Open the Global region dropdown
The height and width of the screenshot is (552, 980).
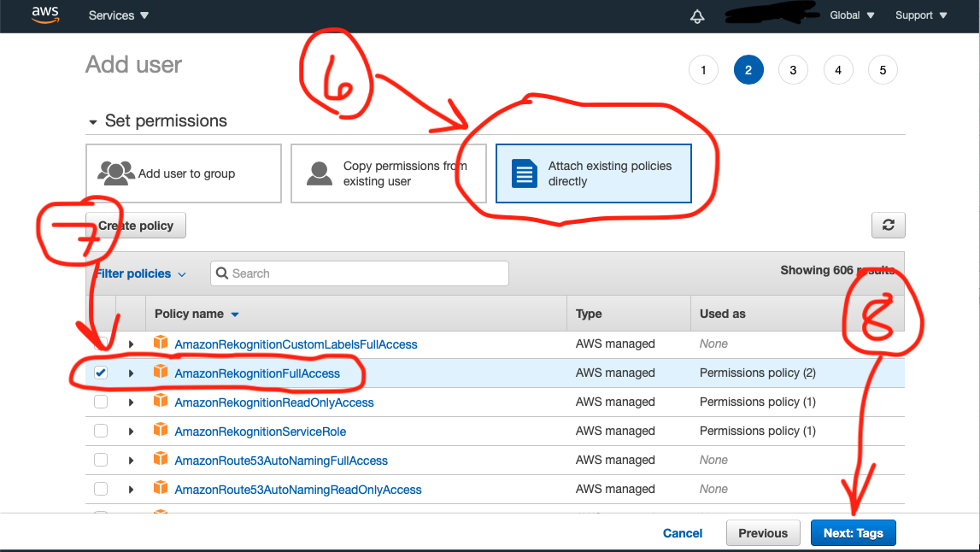coord(851,15)
